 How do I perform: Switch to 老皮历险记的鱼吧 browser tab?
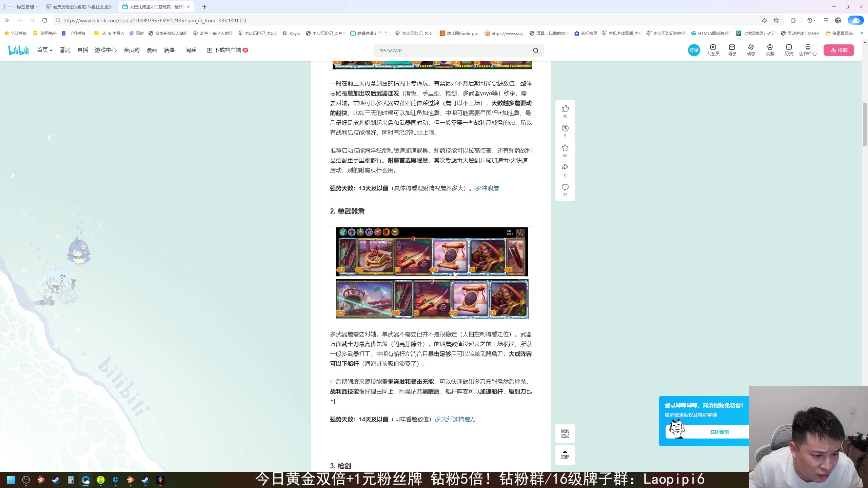coord(80,7)
